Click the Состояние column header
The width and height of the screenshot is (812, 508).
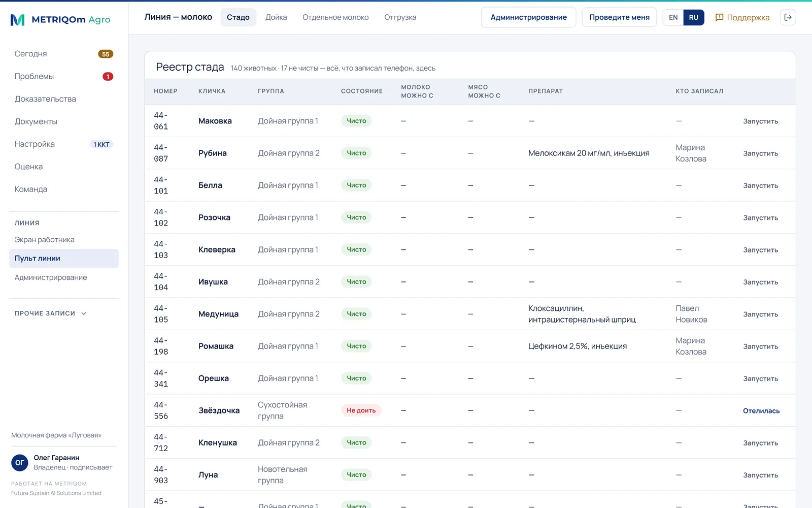point(361,91)
